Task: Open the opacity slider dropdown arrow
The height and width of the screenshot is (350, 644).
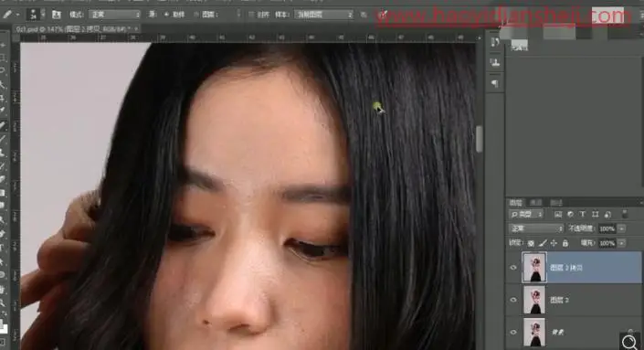Action: pyautogui.click(x=622, y=228)
